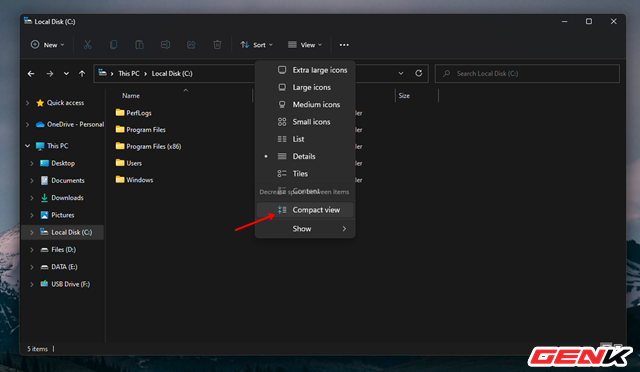Click This PC in address breadcrumb
This screenshot has height=372, width=640.
pyautogui.click(x=129, y=74)
